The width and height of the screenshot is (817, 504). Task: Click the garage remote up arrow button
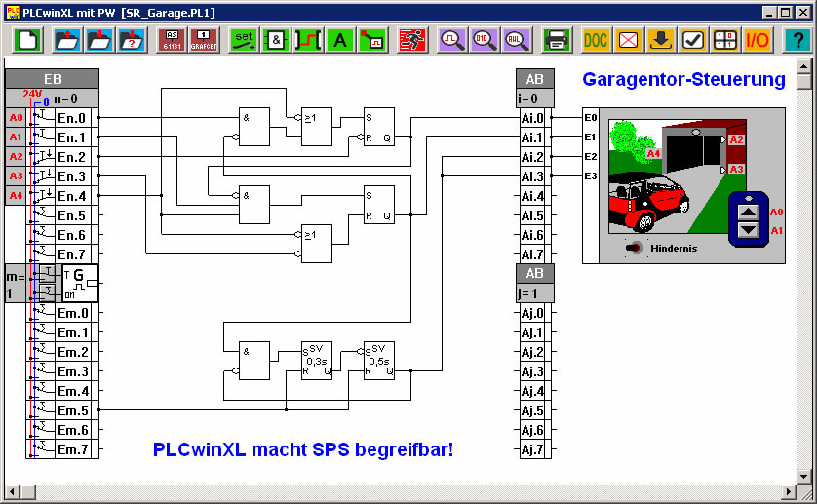click(747, 212)
